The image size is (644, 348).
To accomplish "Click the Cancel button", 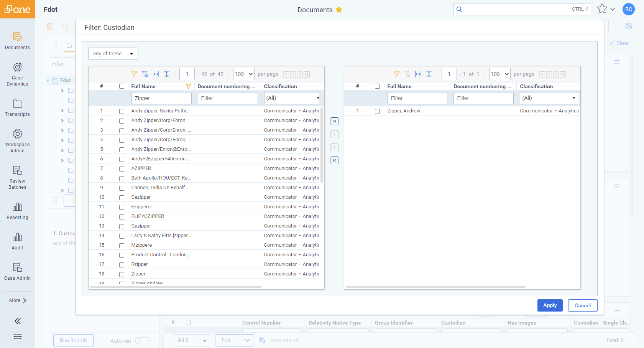I will click(582, 305).
